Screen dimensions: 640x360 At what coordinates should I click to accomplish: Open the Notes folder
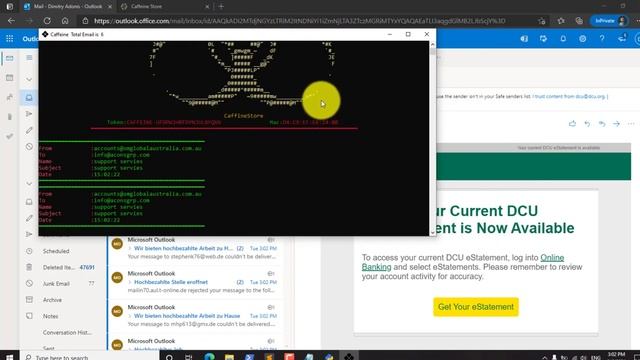[x=50, y=316]
